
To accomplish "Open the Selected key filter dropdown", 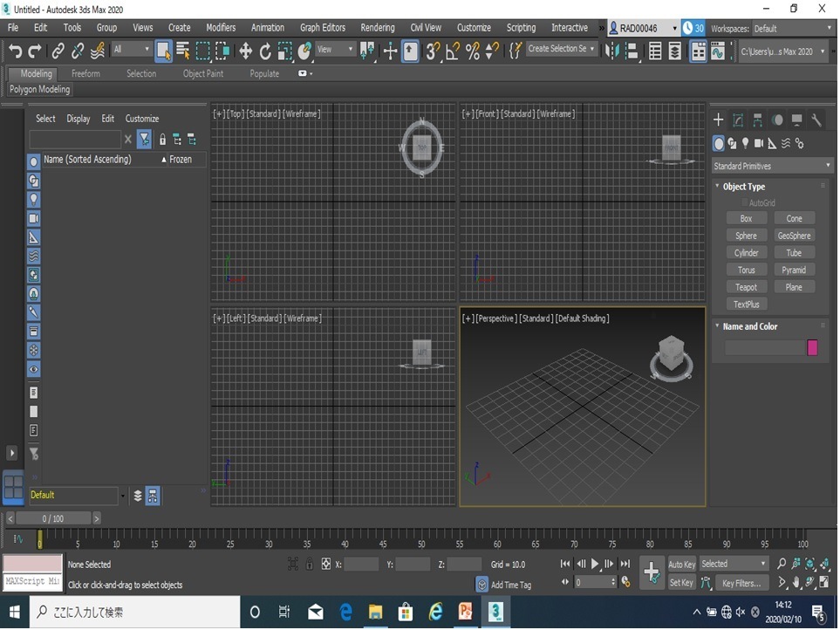I will 734,564.
